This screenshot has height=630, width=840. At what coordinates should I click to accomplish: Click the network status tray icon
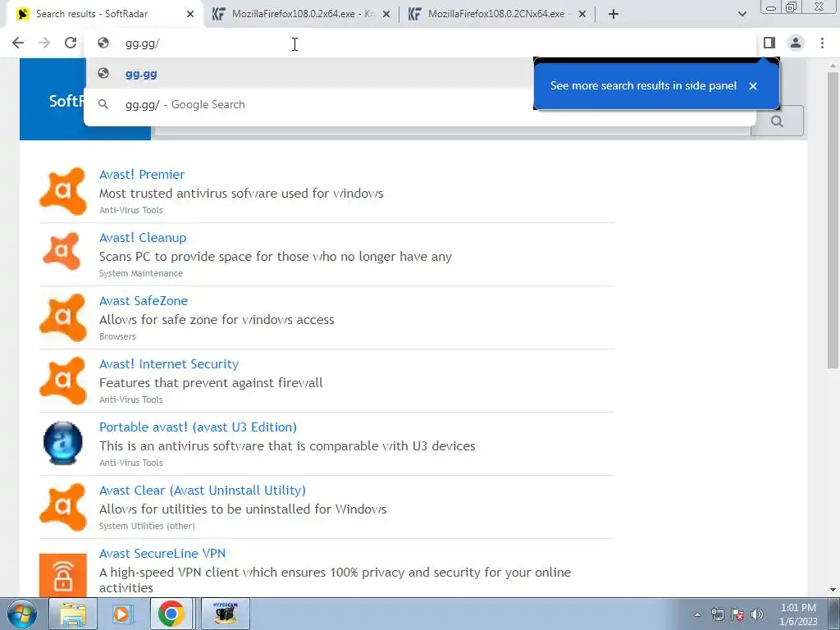(717, 614)
